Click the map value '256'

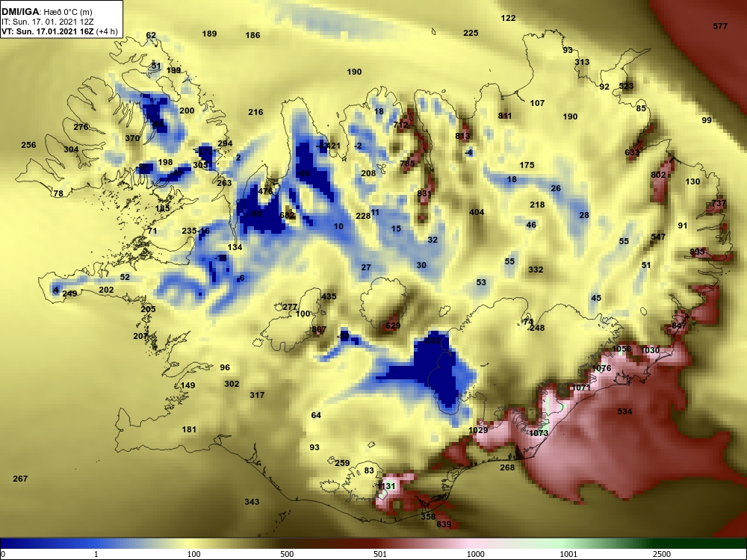28,146
